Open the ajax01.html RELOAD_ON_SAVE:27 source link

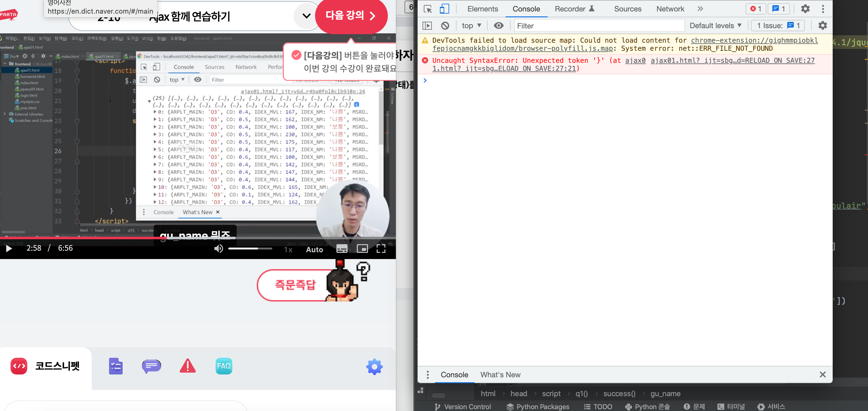coord(733,61)
